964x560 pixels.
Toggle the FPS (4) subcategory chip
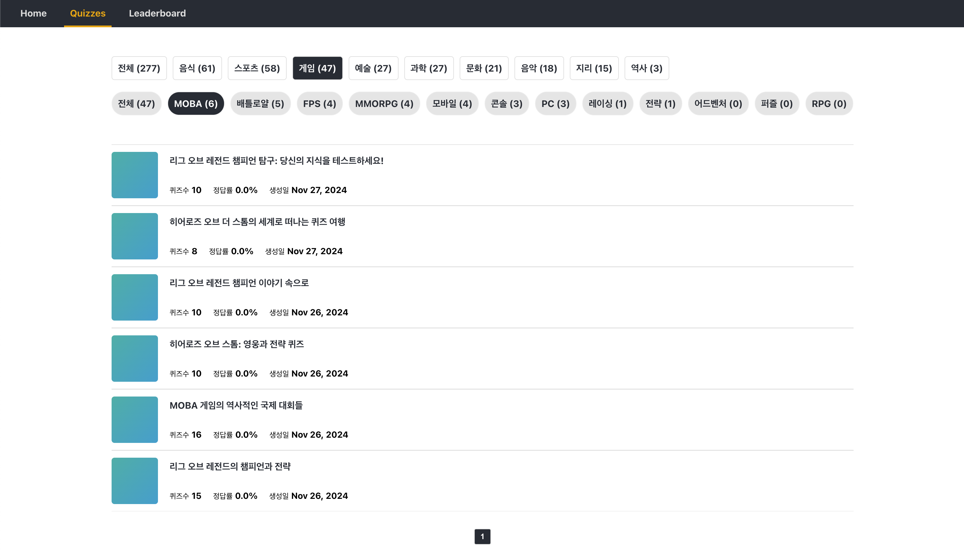click(319, 104)
